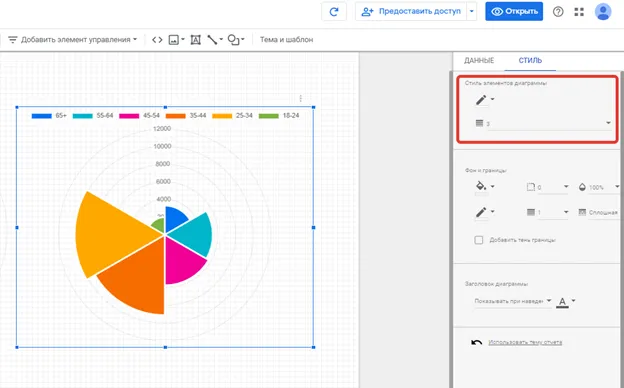
Task: Click the background fill color bucket
Action: point(481,186)
